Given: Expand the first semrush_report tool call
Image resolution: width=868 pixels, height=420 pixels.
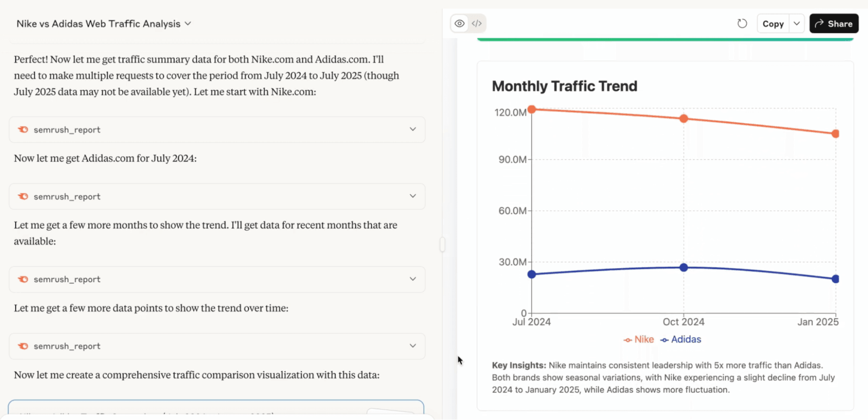Looking at the screenshot, I should coord(413,129).
